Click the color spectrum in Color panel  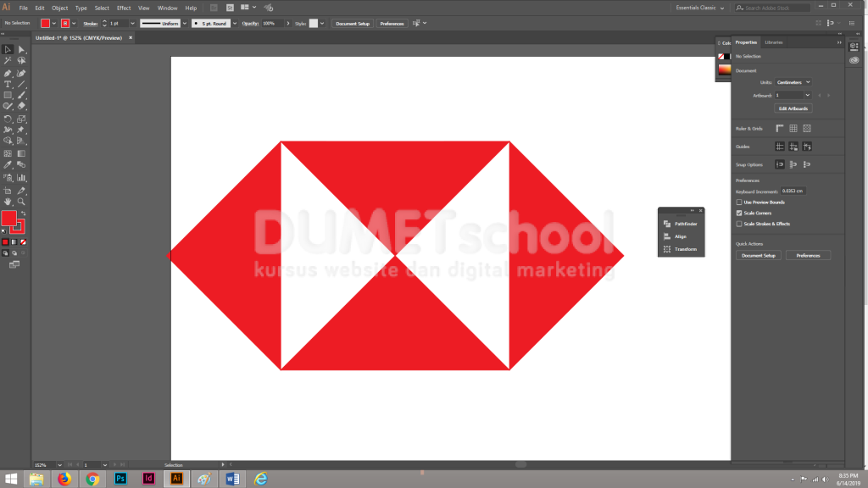point(725,69)
